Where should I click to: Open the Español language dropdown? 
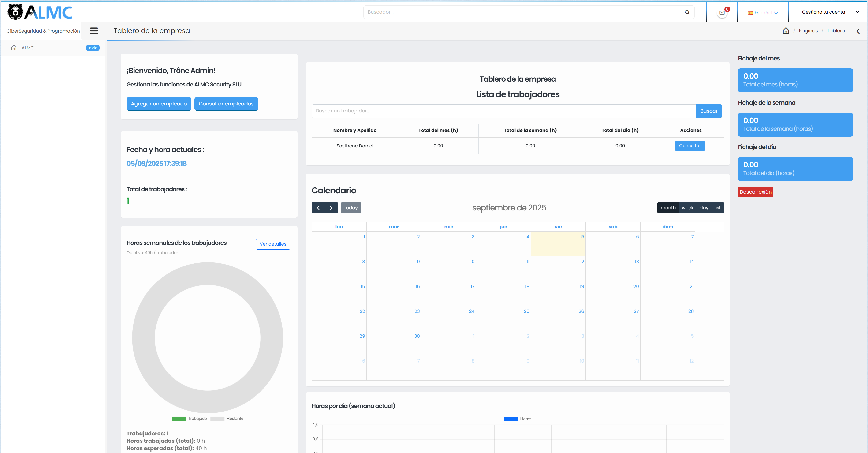click(763, 12)
